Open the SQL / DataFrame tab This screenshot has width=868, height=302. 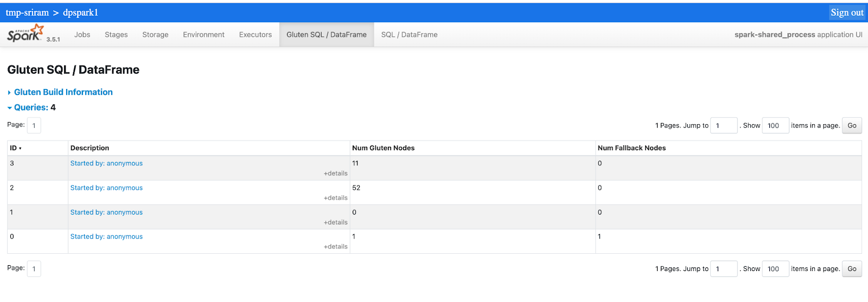pos(409,35)
